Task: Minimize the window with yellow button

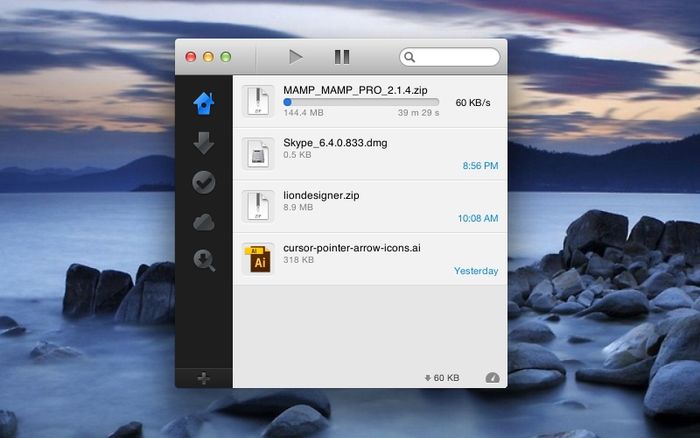Action: tap(208, 57)
